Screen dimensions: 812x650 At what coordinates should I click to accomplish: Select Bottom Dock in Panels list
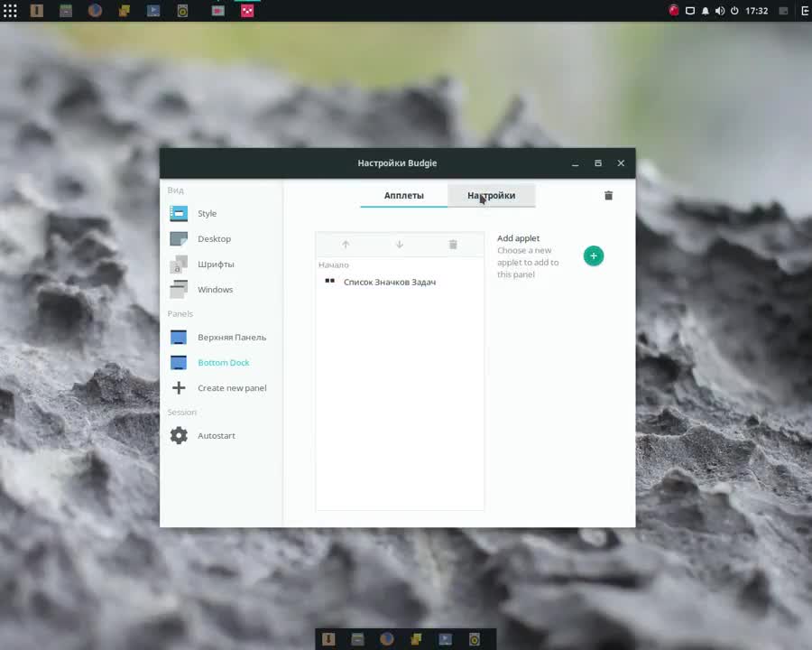[222, 362]
